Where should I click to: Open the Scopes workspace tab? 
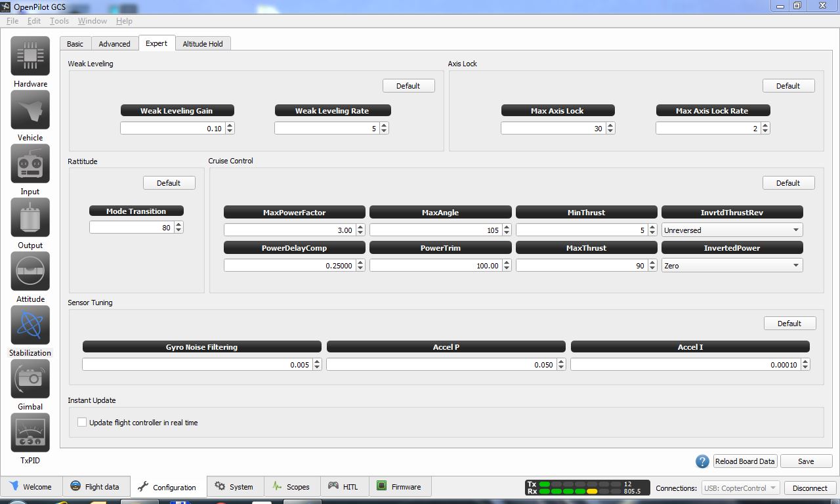pos(291,486)
